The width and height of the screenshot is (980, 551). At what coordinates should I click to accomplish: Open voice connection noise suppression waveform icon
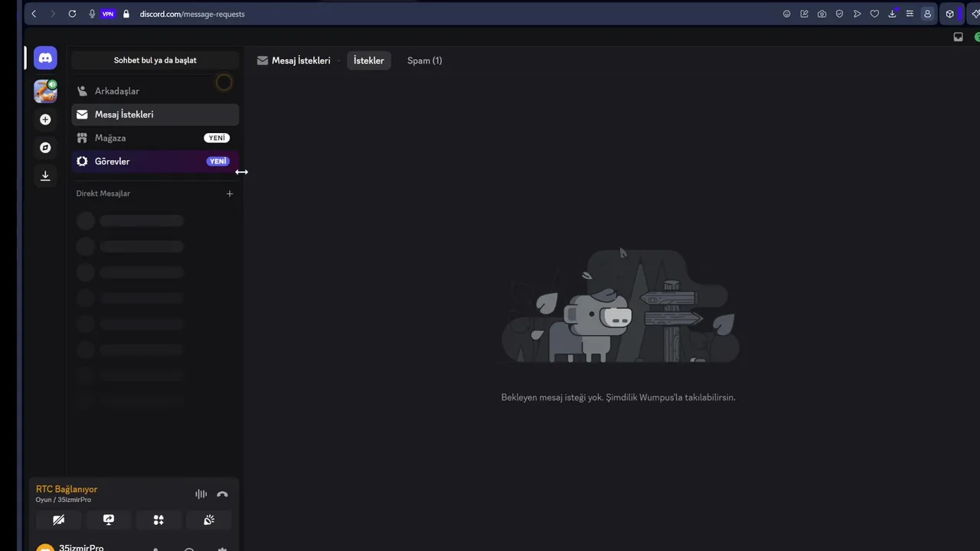tap(201, 494)
